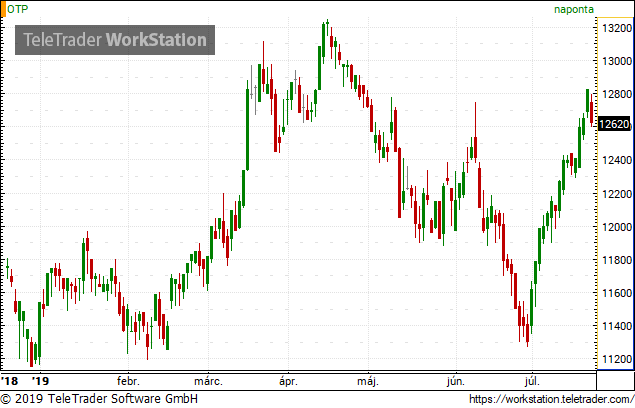Click the 'jún.' date axis label
The height and width of the screenshot is (408, 635).
click(456, 381)
